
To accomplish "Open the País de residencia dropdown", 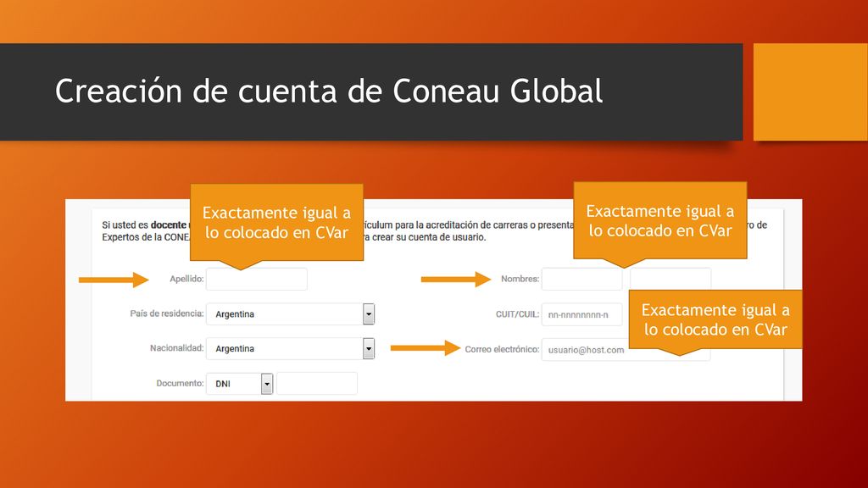I will tap(290, 313).
